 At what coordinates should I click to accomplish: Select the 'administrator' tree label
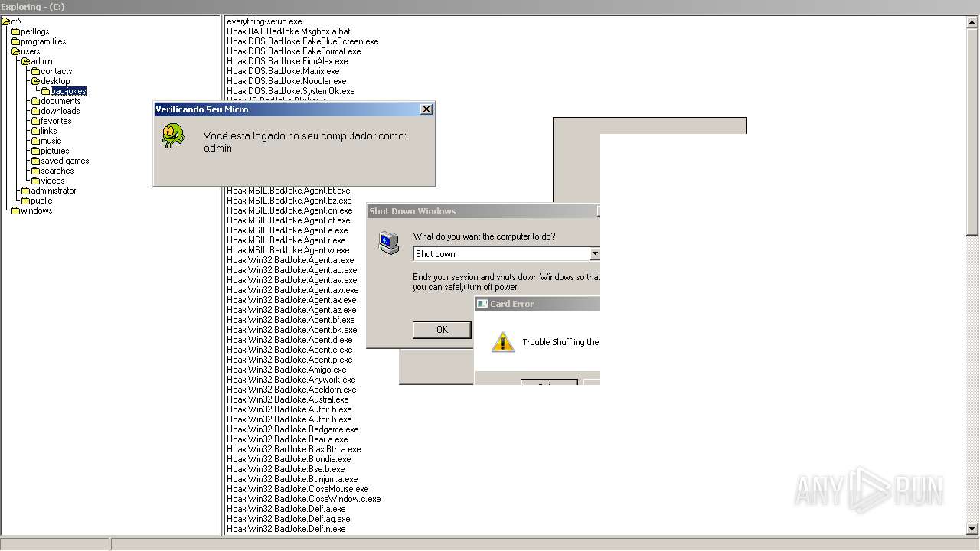pyautogui.click(x=54, y=191)
